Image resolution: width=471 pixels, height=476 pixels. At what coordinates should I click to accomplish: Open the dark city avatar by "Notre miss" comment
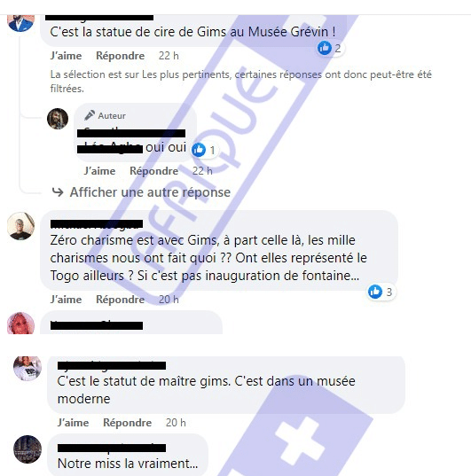coord(27,449)
